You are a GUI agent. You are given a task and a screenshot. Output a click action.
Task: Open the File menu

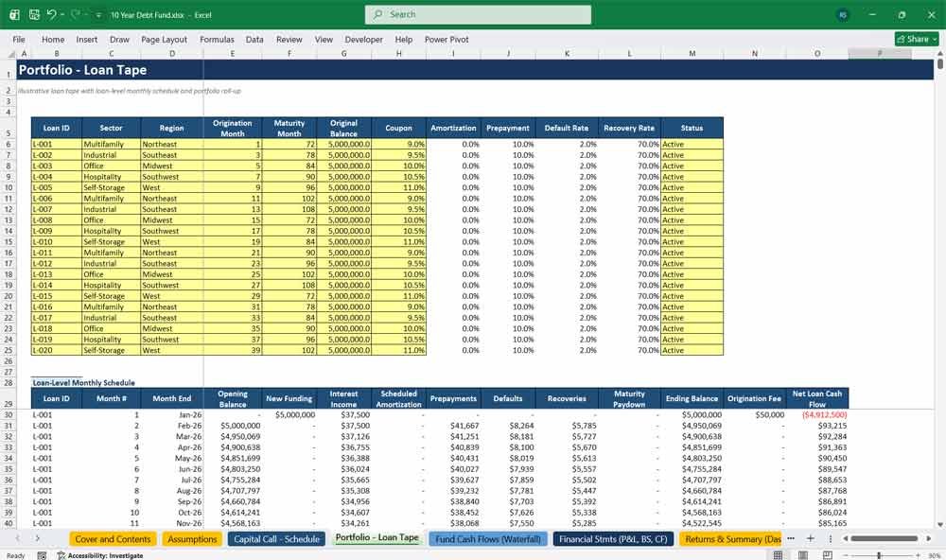tap(19, 39)
